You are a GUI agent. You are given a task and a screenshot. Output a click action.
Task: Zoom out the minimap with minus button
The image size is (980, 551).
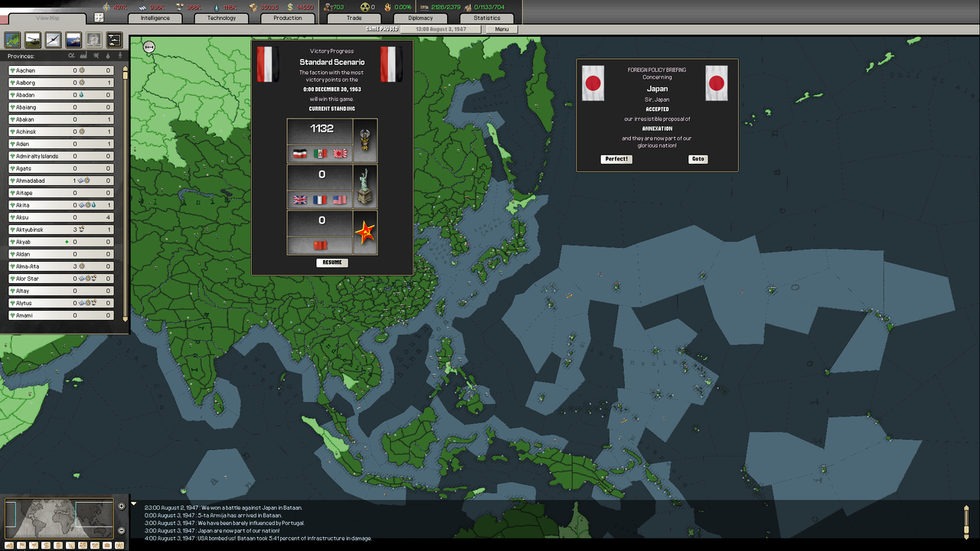pos(121,530)
